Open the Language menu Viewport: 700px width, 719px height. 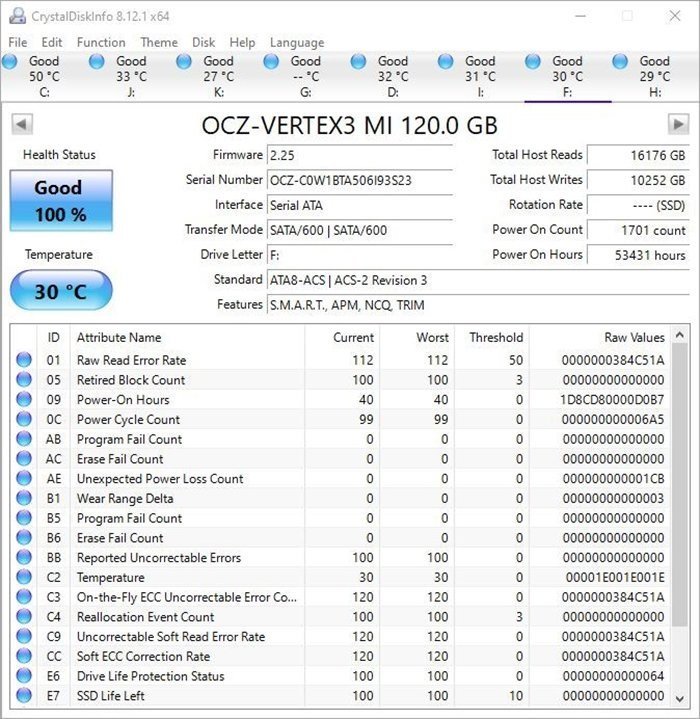coord(297,43)
